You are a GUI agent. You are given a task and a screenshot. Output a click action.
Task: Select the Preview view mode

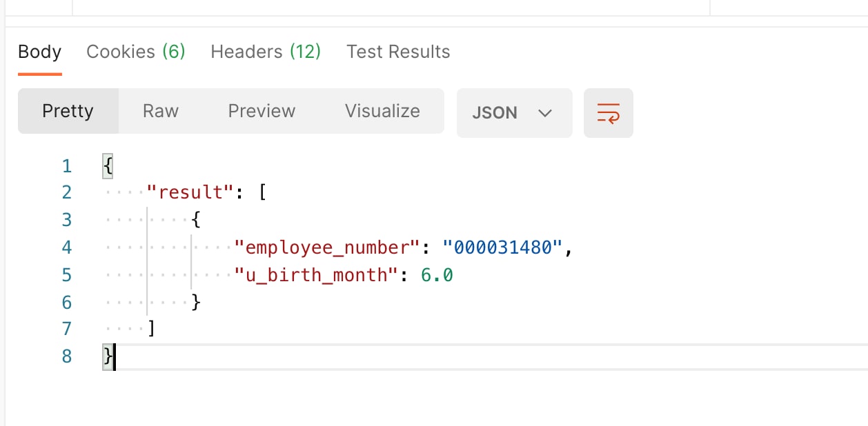click(x=262, y=111)
